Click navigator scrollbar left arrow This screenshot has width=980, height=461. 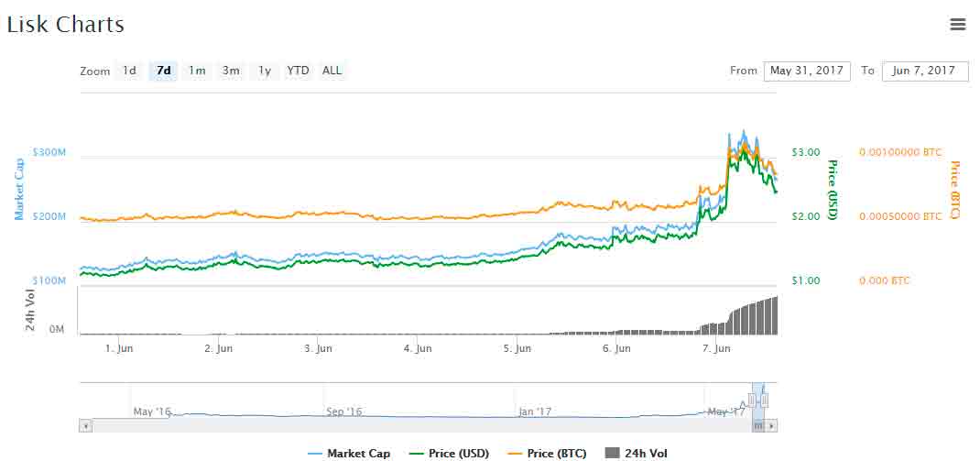click(85, 425)
